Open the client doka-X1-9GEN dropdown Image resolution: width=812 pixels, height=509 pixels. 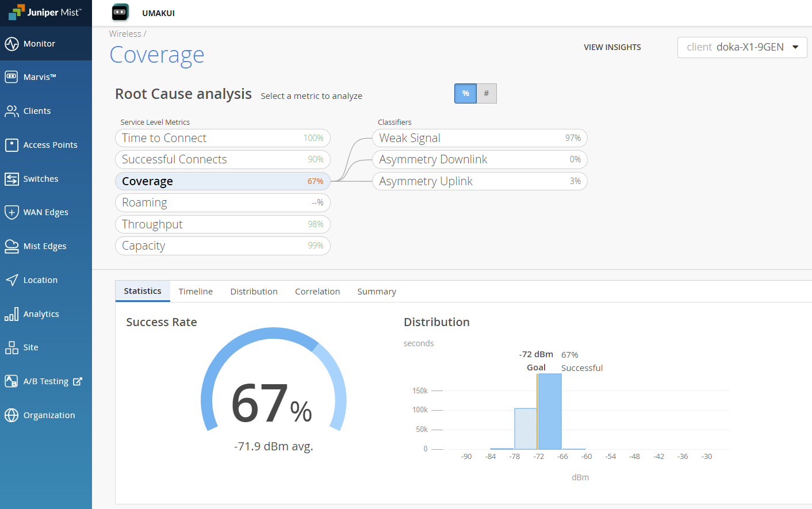coord(742,47)
